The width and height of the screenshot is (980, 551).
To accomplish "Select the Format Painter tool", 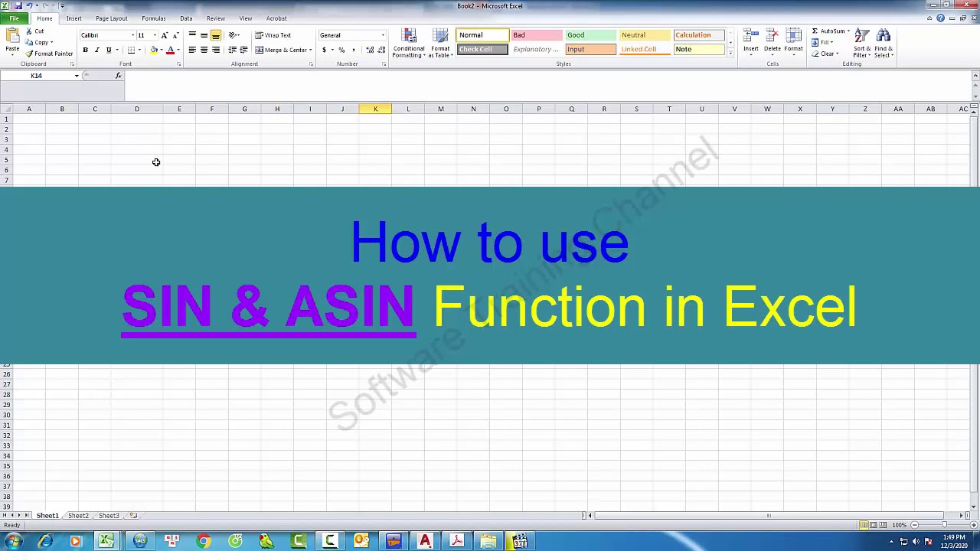I will 49,54.
